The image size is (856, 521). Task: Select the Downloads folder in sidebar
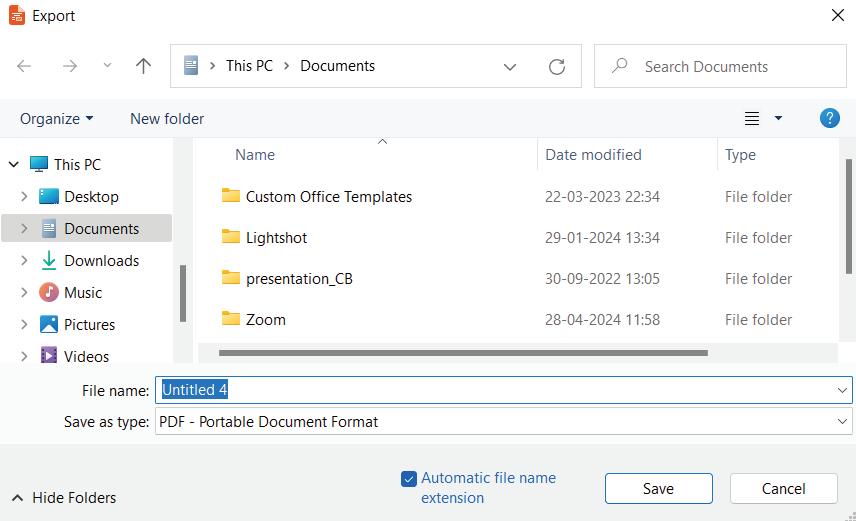click(x=101, y=261)
